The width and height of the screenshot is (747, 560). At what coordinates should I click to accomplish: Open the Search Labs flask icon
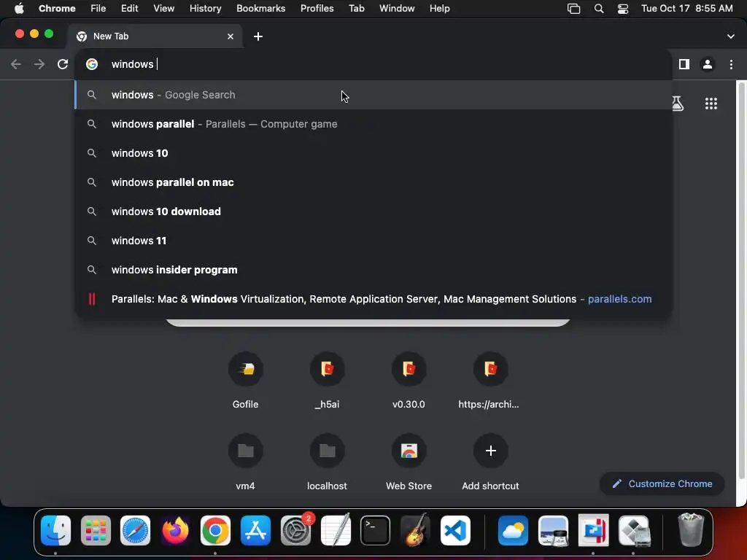pos(677,104)
